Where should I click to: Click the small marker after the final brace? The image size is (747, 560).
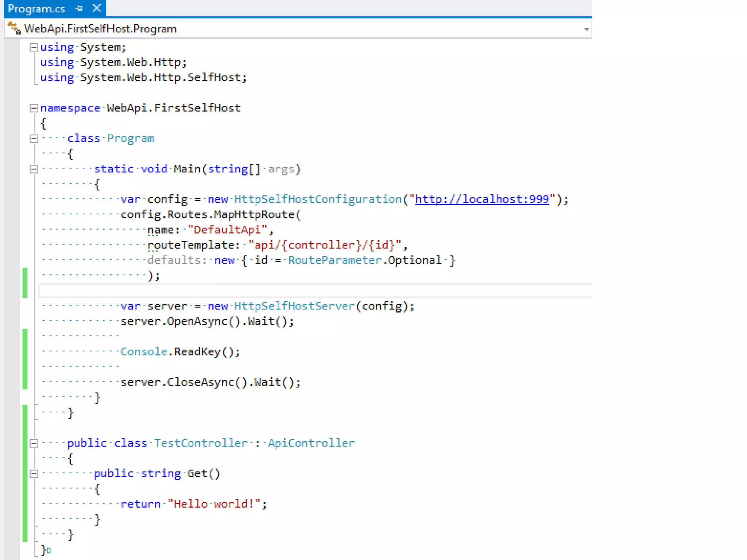(49, 550)
